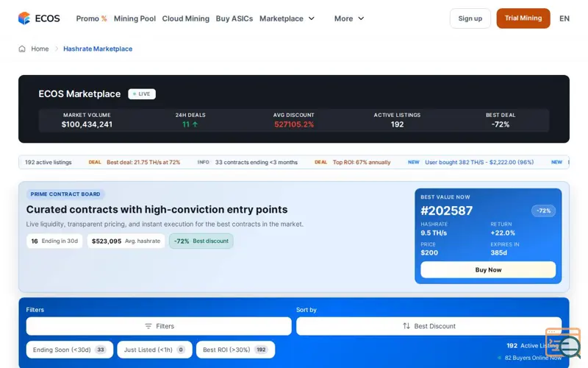Open the Promo % menu item
Viewport: 588px width, 368px height.
[x=91, y=18]
